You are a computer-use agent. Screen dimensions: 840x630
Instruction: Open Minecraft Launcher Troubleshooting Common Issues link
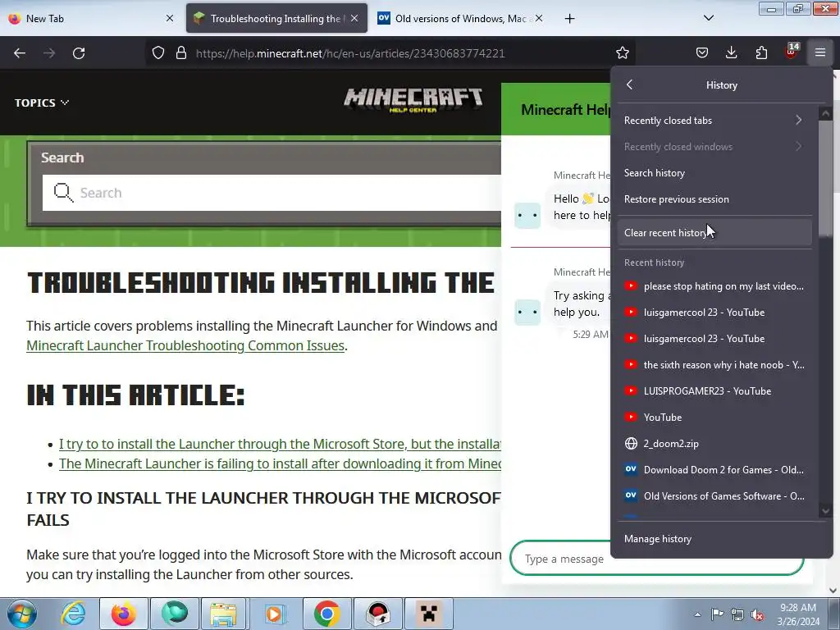pos(185,345)
